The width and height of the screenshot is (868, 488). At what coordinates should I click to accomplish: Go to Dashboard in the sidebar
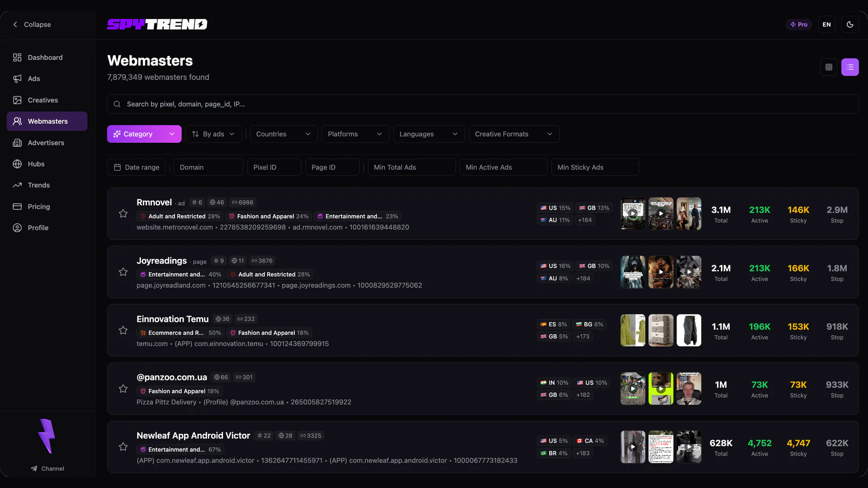pyautogui.click(x=47, y=57)
